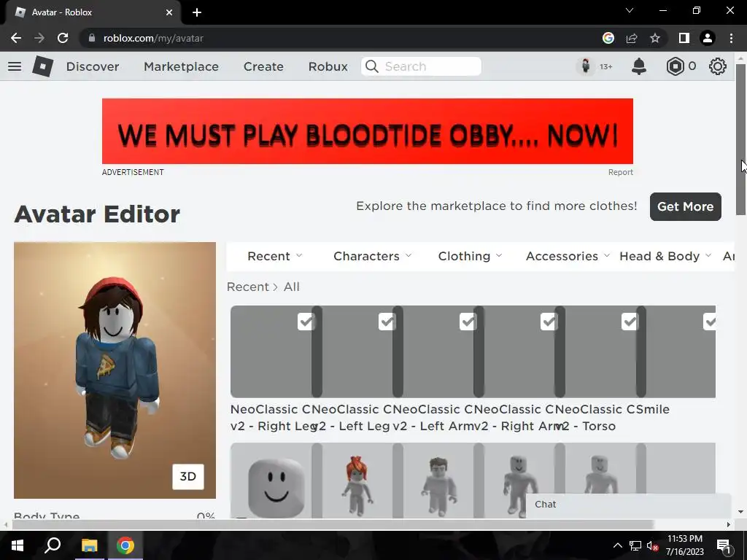This screenshot has height=560, width=747.
Task: Click the taskbar clock showing 11:53 PM
Action: 684,545
